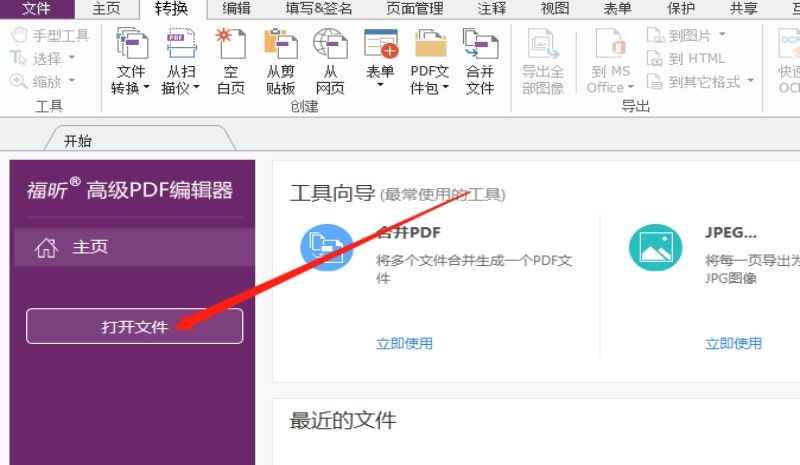Open the 文件 menu tab
This screenshot has width=800, height=465.
point(37,9)
